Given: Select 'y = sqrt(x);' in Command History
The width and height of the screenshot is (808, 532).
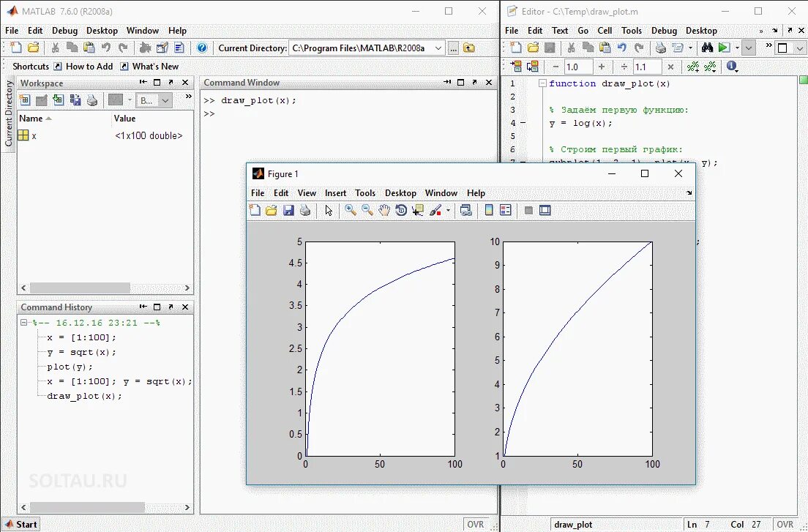Looking at the screenshot, I should pyautogui.click(x=81, y=352).
